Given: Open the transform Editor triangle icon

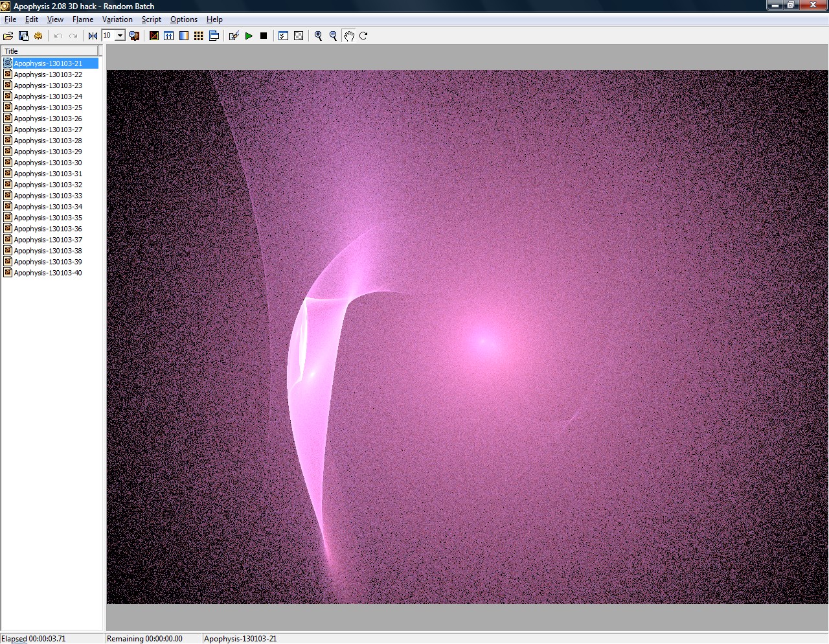Looking at the screenshot, I should [x=154, y=36].
